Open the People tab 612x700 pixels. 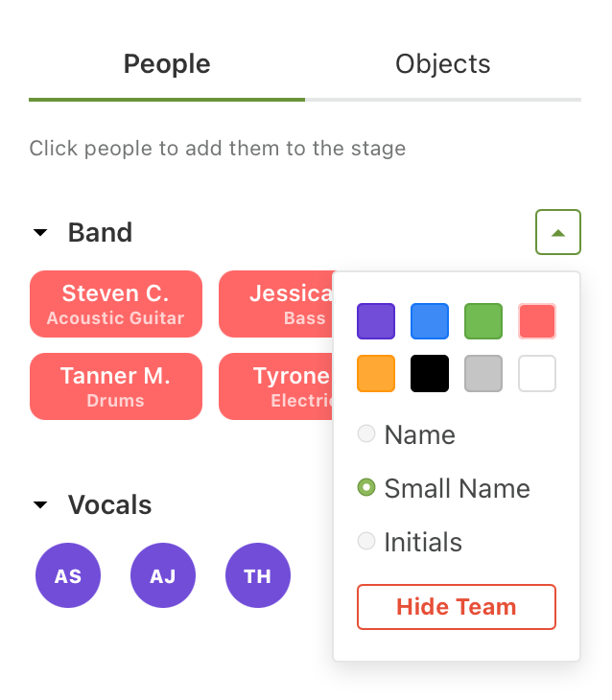167,64
